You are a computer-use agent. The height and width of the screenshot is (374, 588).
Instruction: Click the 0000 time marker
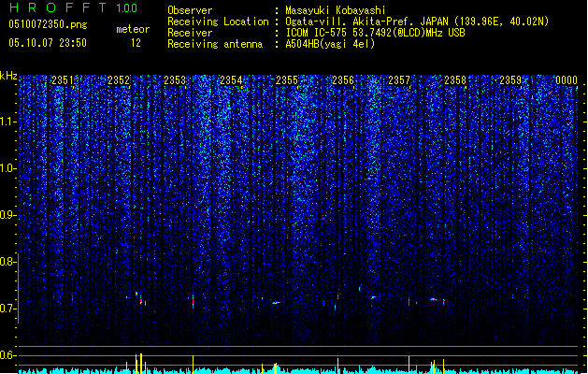point(566,80)
